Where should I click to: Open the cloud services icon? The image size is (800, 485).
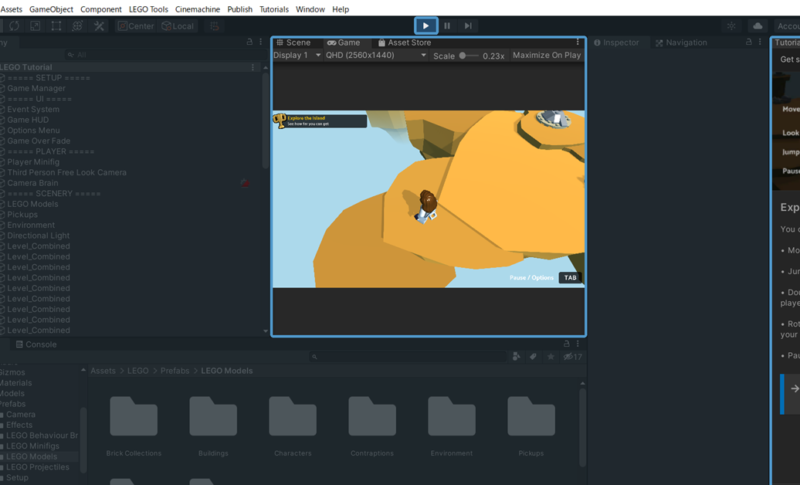click(x=758, y=26)
